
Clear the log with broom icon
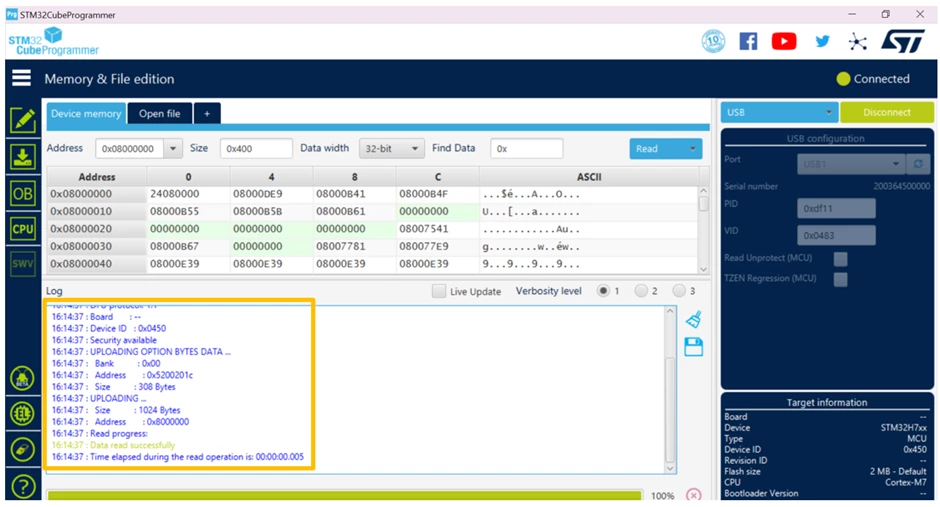694,319
